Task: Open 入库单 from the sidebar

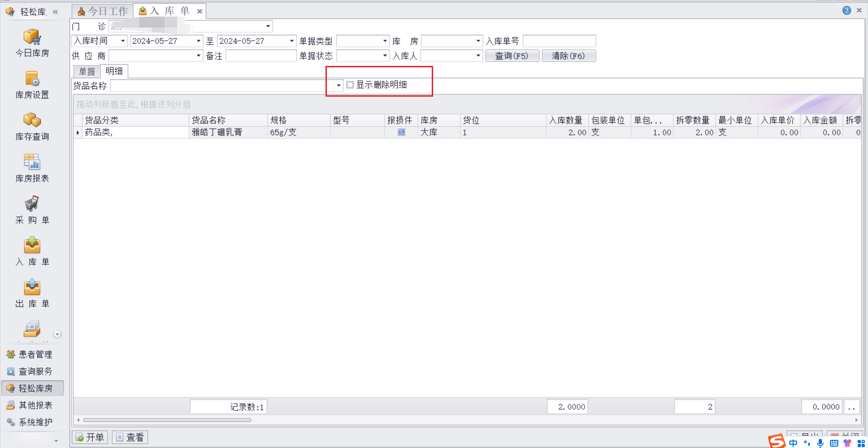Action: (32, 252)
